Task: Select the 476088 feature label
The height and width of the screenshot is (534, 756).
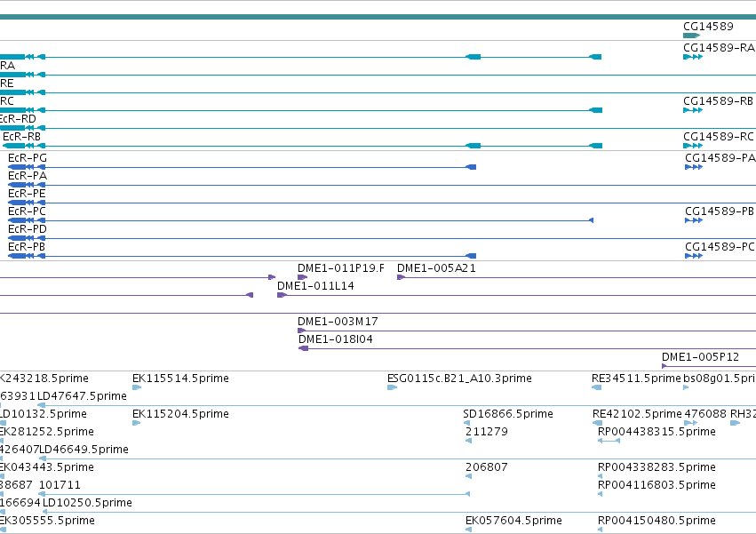Action: [705, 414]
